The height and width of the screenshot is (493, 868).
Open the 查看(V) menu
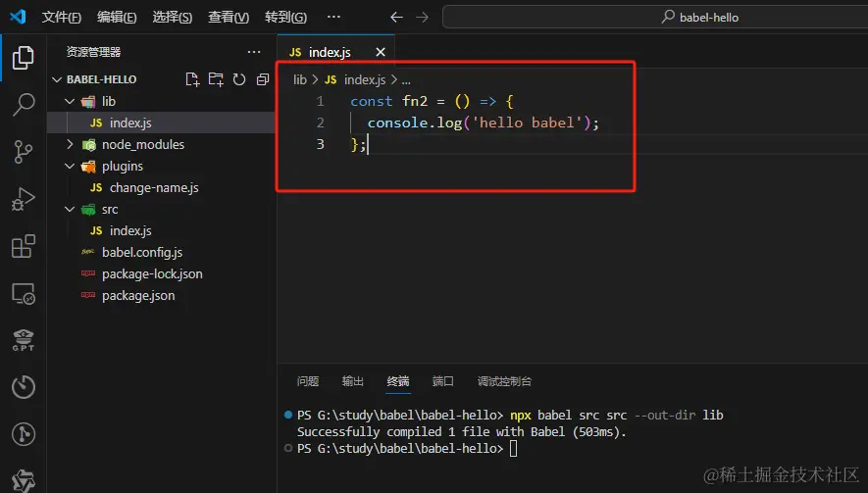229,18
